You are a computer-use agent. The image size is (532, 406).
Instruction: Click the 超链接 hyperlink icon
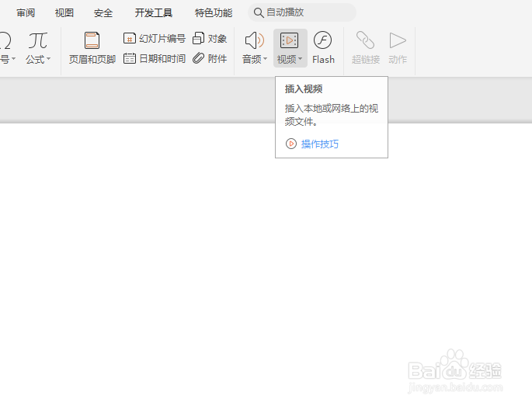366,40
